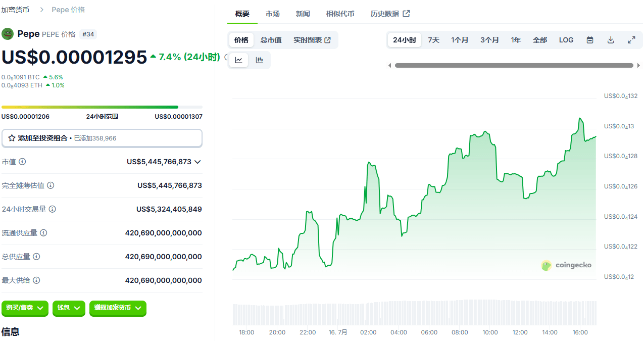The height and width of the screenshot is (341, 644).
Task: Click the BTC price 5.6% line
Action: click(32, 77)
